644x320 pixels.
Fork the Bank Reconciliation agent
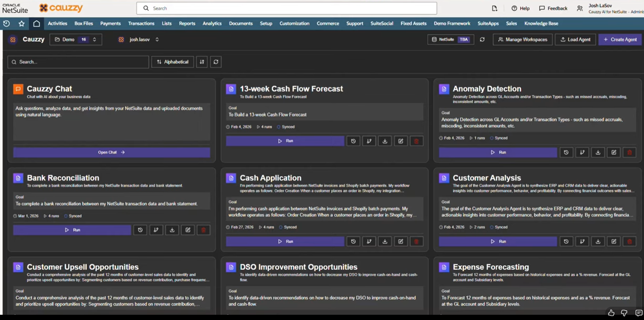(x=156, y=230)
